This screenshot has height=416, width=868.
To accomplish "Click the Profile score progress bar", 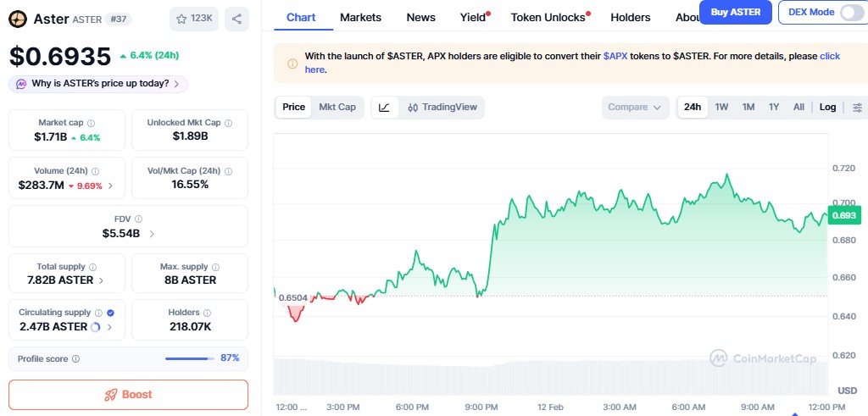I will [189, 358].
